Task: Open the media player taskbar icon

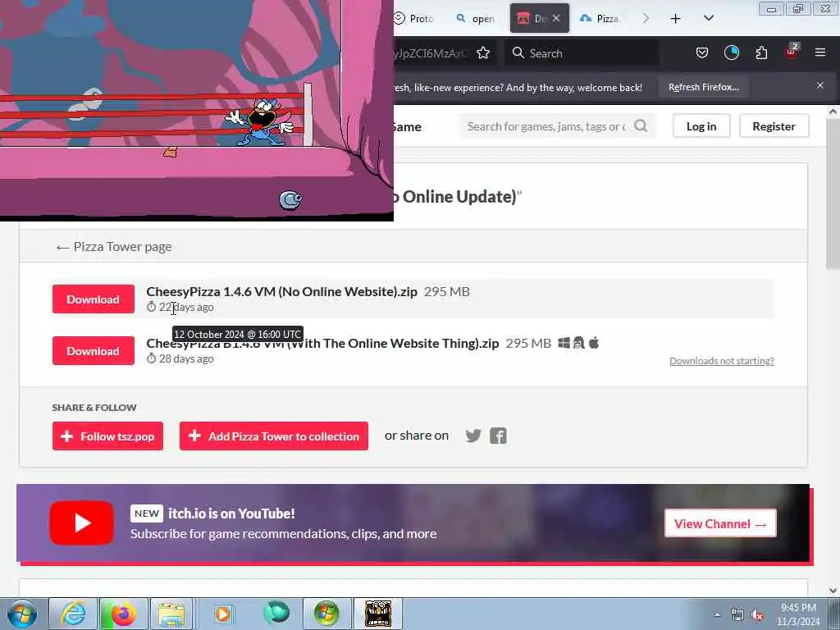Action: (223, 614)
